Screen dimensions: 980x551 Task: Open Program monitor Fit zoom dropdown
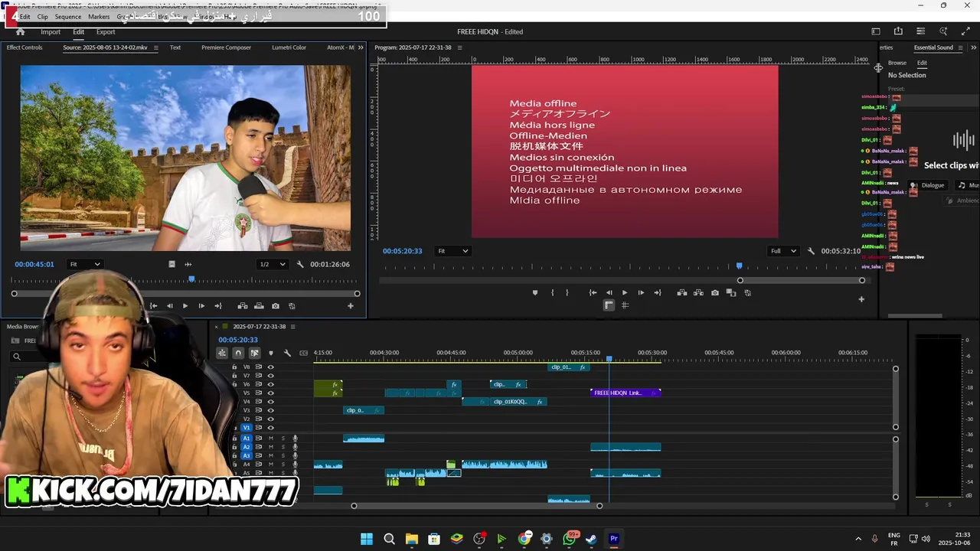tap(452, 251)
